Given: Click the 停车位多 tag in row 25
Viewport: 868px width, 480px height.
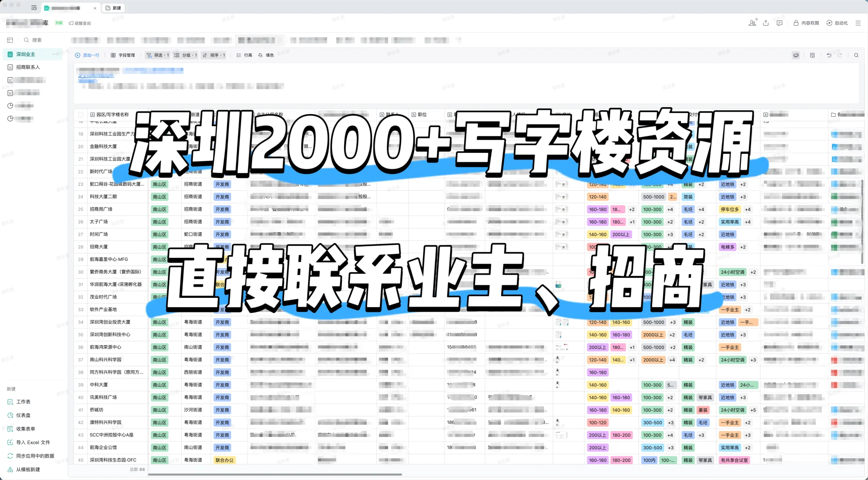Looking at the screenshot, I should (x=730, y=209).
